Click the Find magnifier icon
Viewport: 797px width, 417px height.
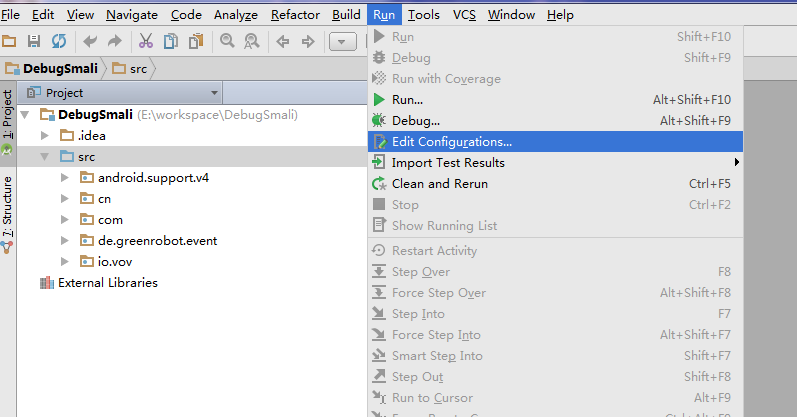227,41
